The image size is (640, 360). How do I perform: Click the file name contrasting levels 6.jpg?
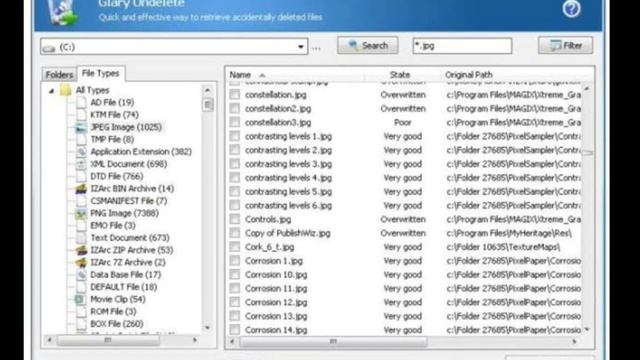pyautogui.click(x=288, y=205)
